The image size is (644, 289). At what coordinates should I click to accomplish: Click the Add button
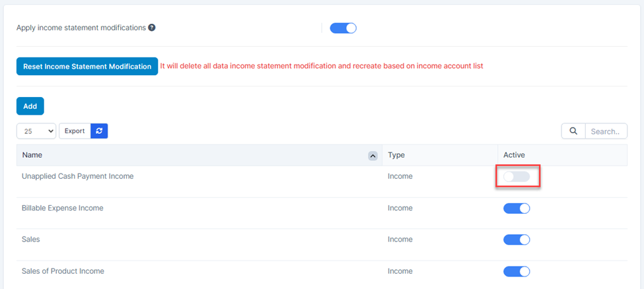point(30,106)
